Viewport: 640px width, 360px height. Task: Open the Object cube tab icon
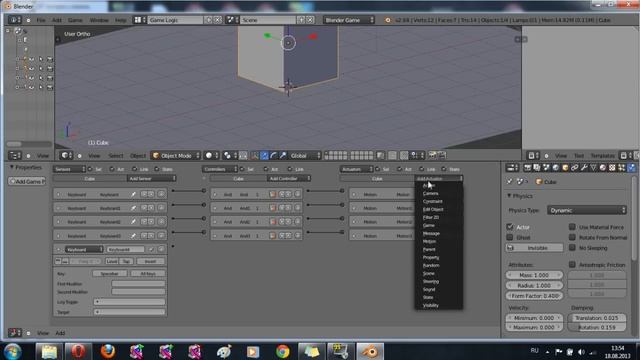(565, 168)
